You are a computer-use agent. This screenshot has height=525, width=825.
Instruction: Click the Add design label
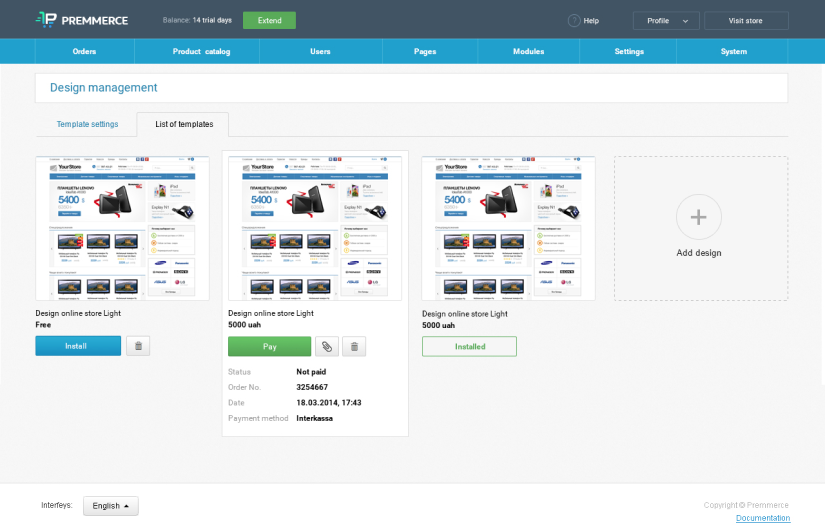(699, 253)
